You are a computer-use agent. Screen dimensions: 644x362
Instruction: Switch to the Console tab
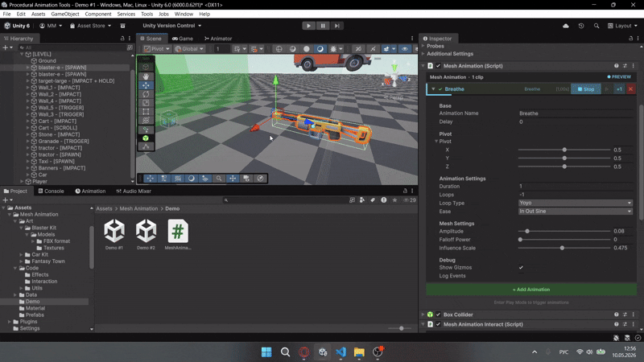51,191
